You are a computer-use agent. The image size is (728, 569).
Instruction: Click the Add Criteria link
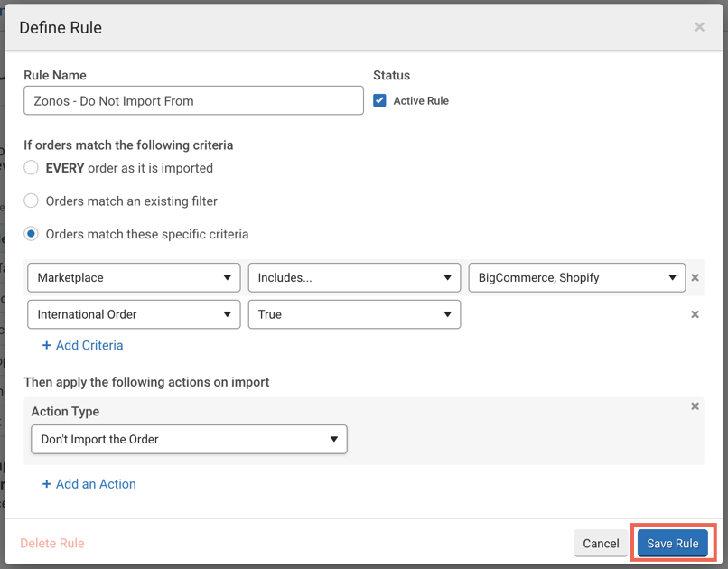pyautogui.click(x=82, y=345)
